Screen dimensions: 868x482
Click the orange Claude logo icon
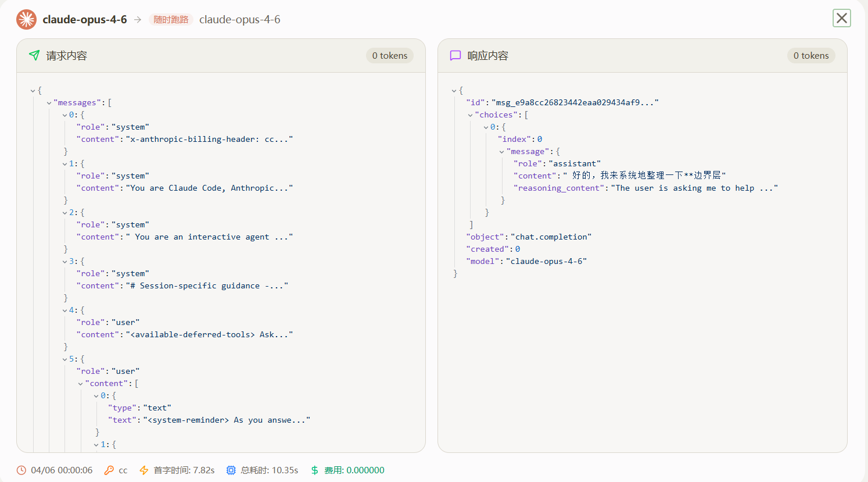click(x=26, y=19)
